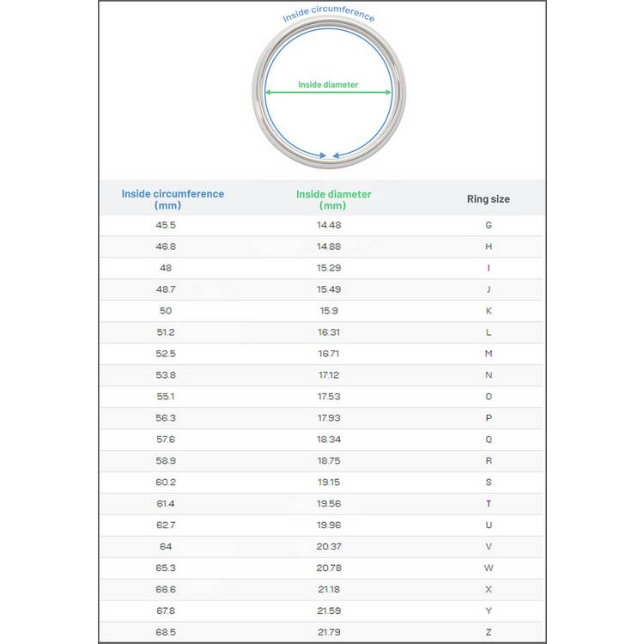Select diameter value 14.88

point(329,246)
